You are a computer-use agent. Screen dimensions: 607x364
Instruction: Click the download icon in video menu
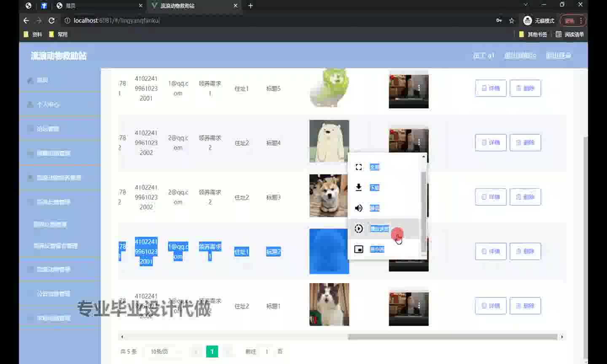(x=359, y=187)
